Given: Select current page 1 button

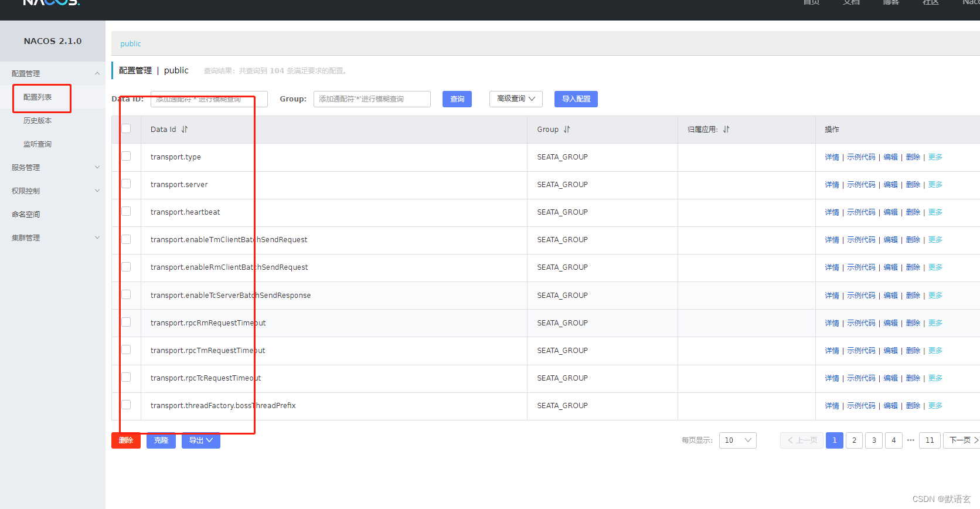Looking at the screenshot, I should coord(835,440).
